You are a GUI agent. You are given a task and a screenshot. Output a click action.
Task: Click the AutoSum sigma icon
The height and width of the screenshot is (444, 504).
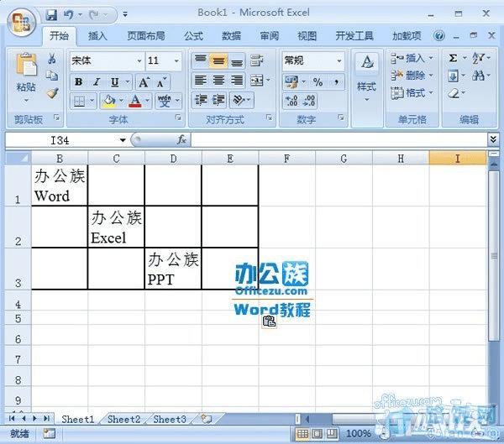(x=454, y=59)
